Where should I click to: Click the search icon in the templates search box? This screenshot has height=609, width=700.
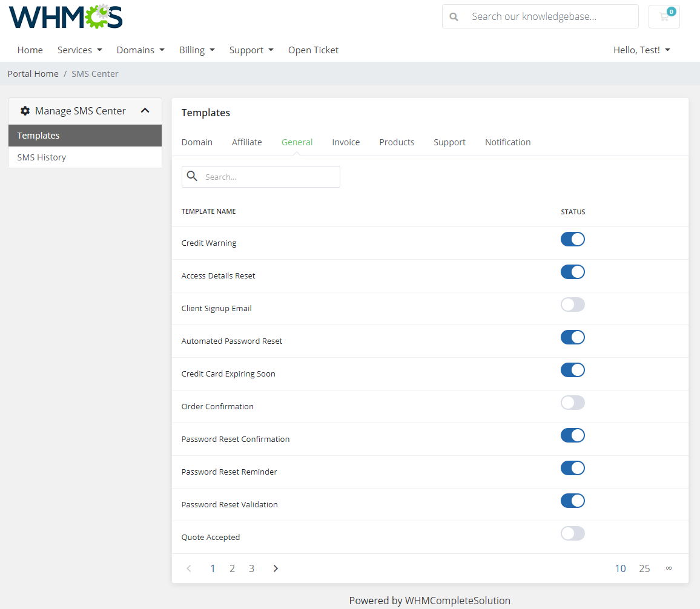pyautogui.click(x=192, y=176)
